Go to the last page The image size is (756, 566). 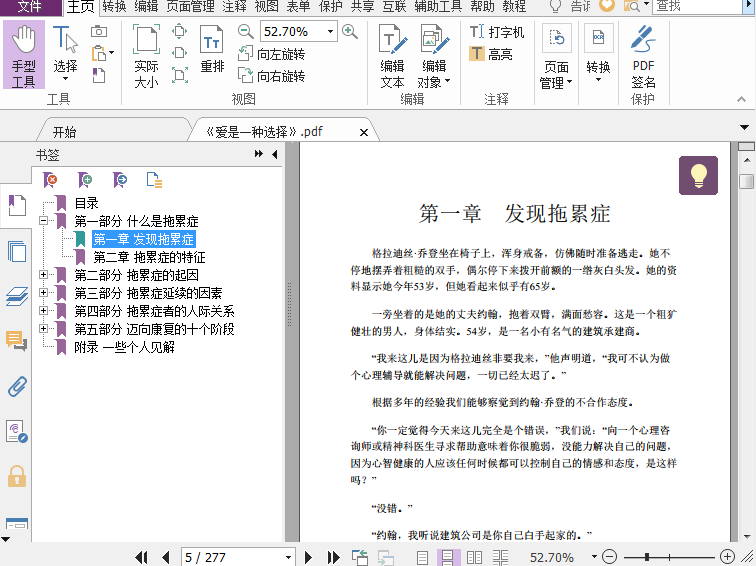[x=333, y=557]
